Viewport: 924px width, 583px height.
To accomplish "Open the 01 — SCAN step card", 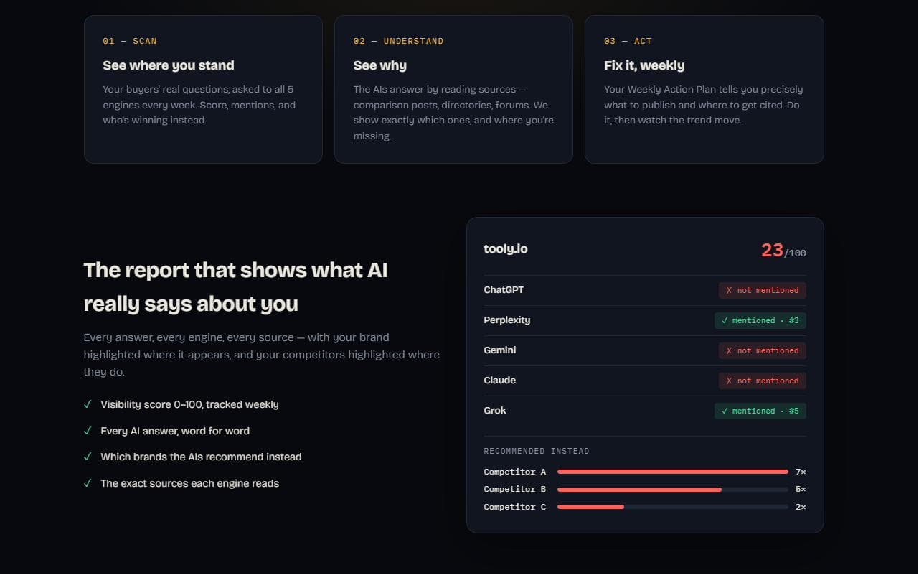I will click(204, 90).
